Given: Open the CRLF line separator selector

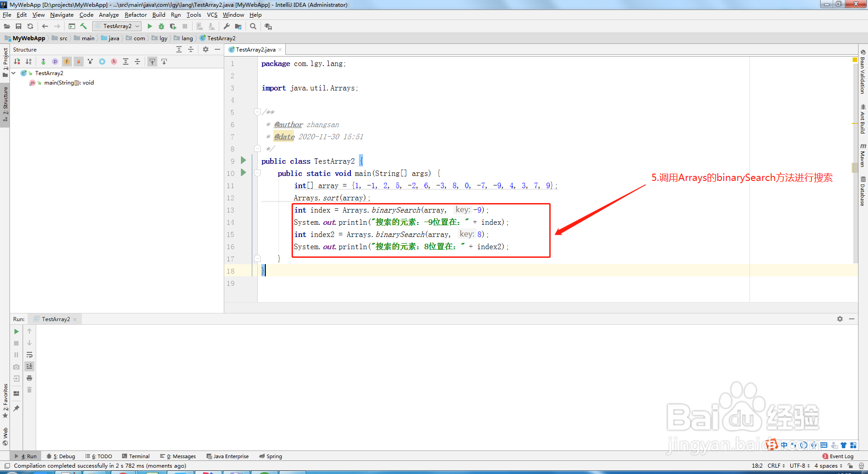Looking at the screenshot, I should tap(776, 465).
